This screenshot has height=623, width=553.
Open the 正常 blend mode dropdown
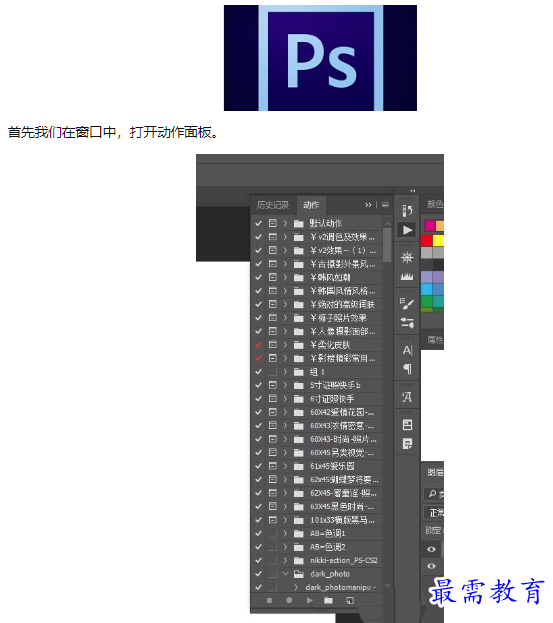coord(434,513)
